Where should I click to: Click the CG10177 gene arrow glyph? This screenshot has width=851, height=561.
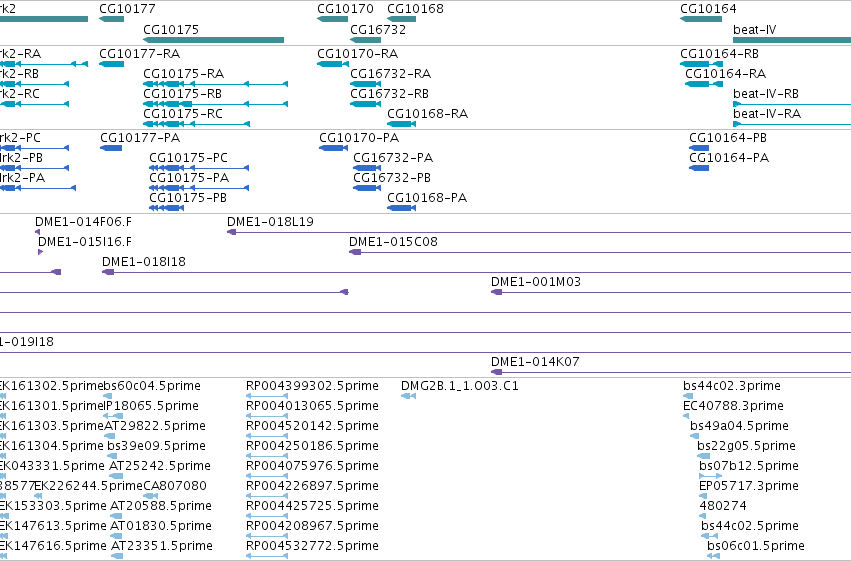coord(111,19)
